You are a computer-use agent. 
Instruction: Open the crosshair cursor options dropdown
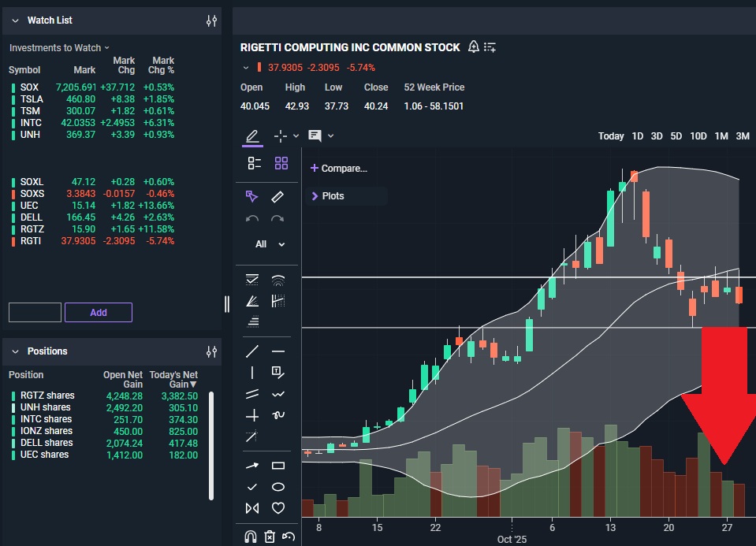(296, 136)
